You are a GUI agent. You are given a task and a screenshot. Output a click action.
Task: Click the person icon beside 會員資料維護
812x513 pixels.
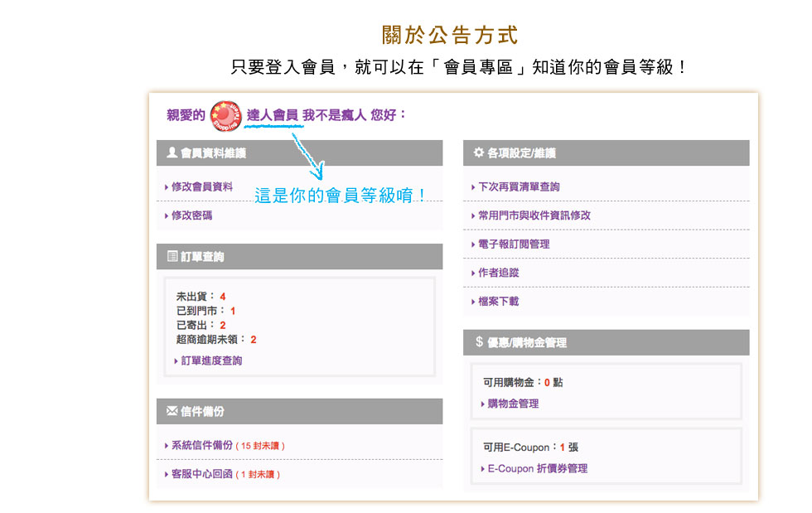point(172,152)
